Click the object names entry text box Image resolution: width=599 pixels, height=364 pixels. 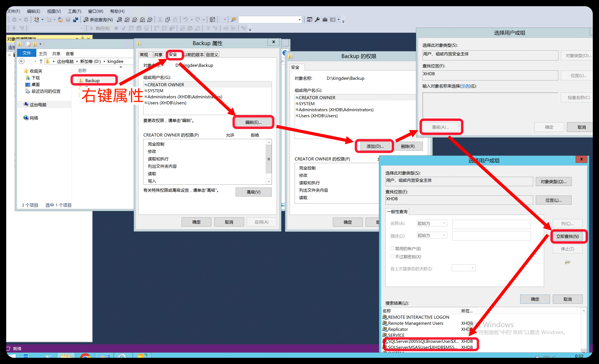(x=490, y=105)
